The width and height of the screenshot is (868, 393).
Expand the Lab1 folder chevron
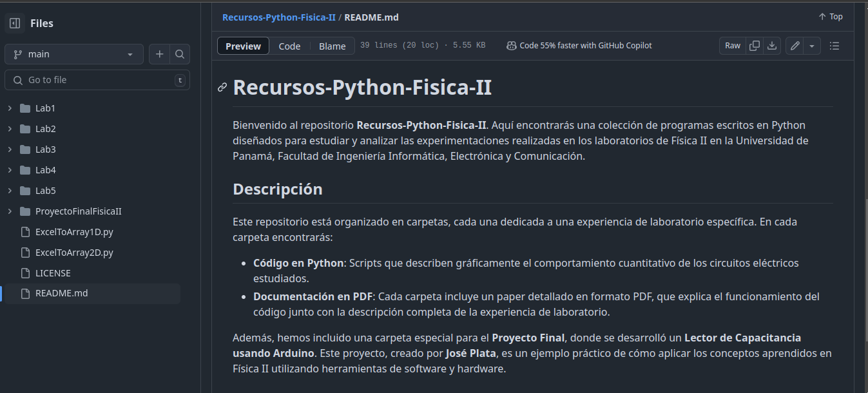(x=10, y=108)
